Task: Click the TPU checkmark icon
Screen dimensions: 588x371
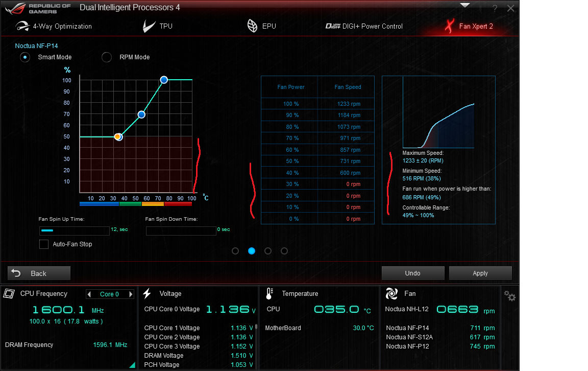Action: point(149,26)
